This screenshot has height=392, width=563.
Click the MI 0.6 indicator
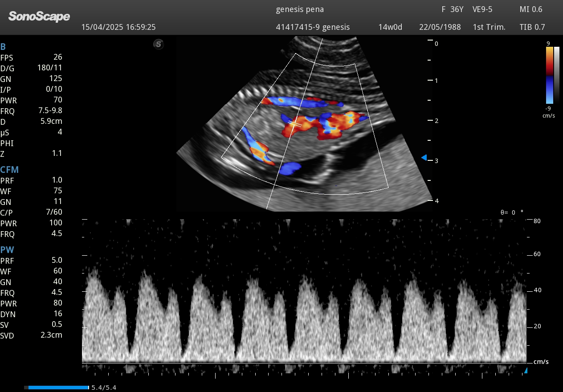click(530, 9)
